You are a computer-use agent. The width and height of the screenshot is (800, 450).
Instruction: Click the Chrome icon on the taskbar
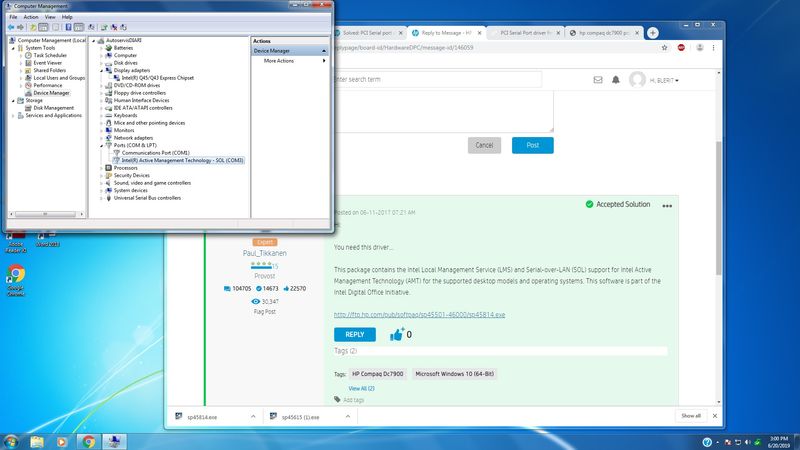(x=88, y=441)
